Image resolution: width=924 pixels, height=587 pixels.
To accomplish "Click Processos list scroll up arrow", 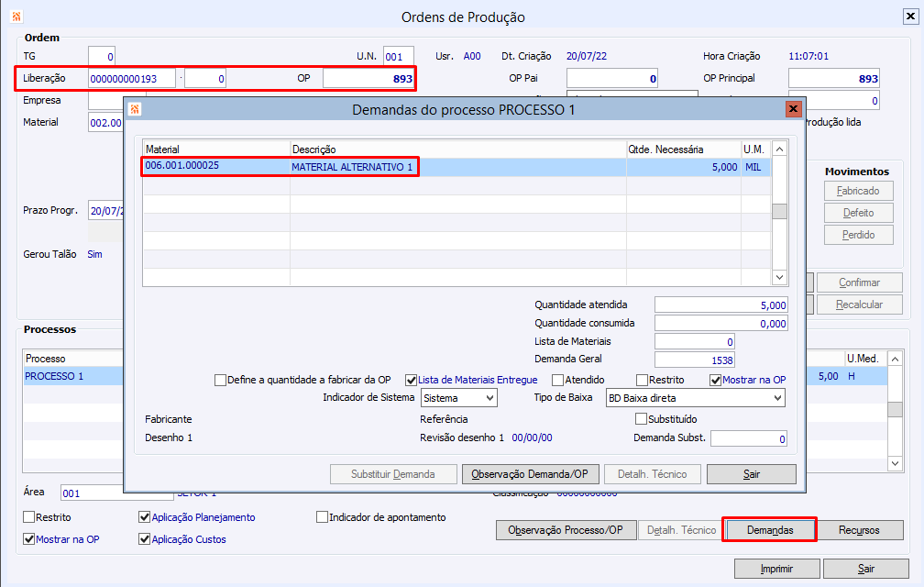I will tap(895, 359).
